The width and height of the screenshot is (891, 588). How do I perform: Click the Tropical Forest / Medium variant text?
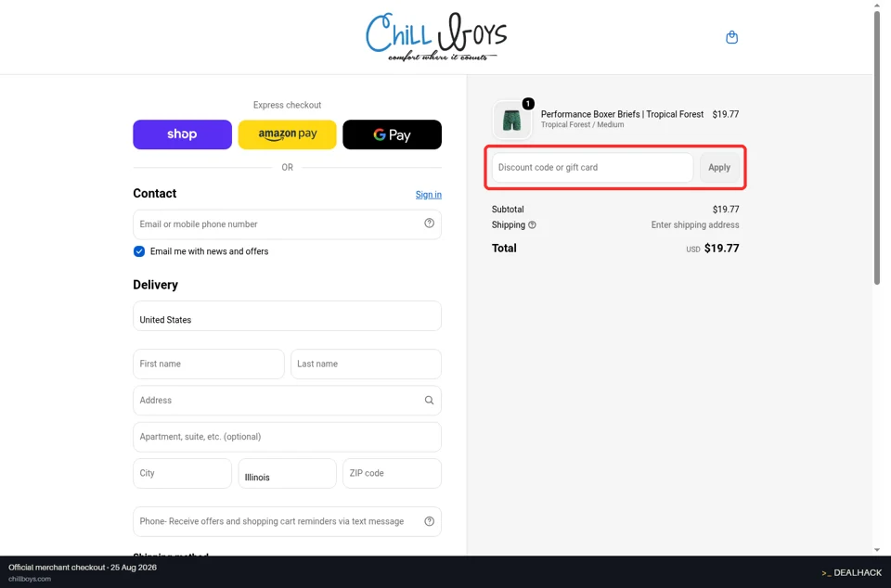[583, 125]
